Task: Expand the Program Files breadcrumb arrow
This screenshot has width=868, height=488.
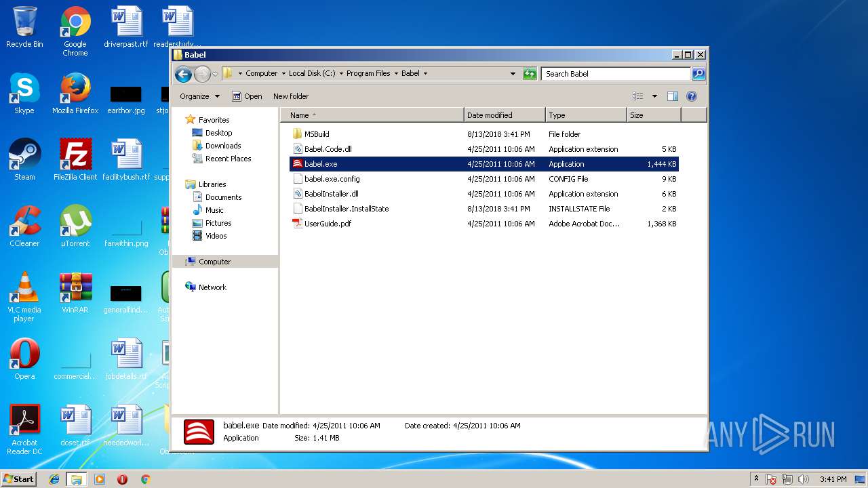Action: [x=396, y=74]
